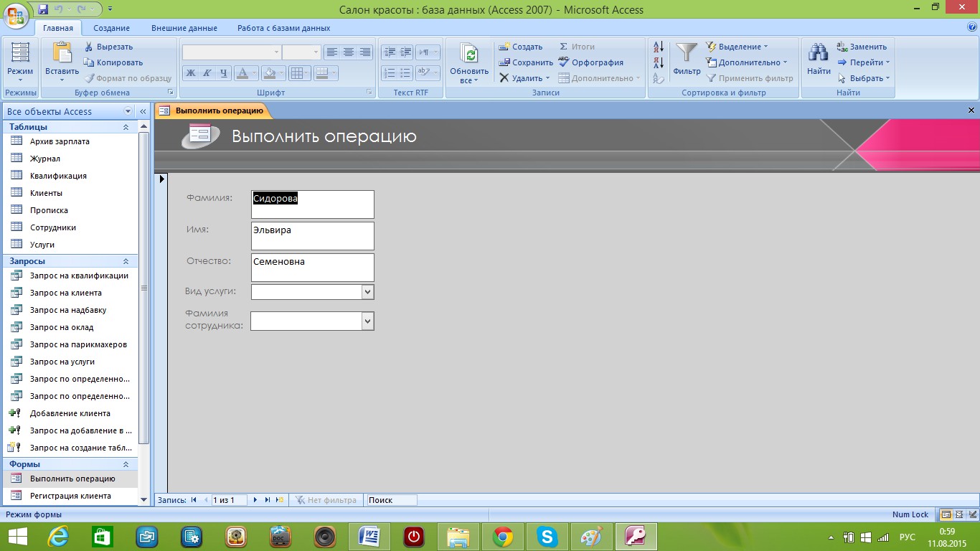This screenshot has width=980, height=551.
Task: Add new blank record in navigator
Action: tap(280, 500)
